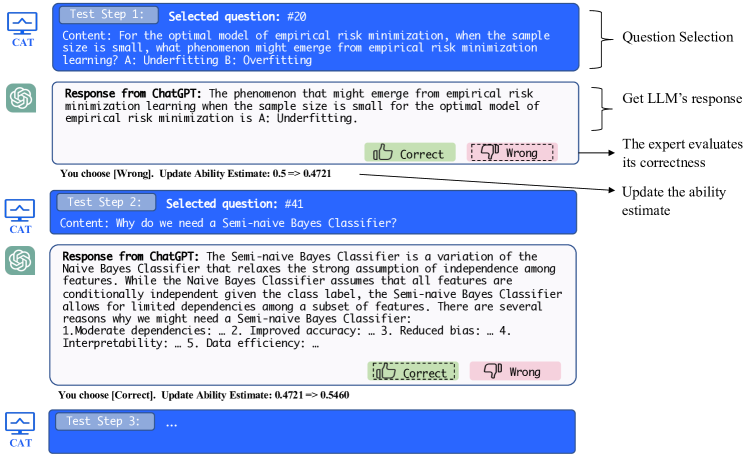Mark the Semi-naive Bayes answer as Correct

413,371
